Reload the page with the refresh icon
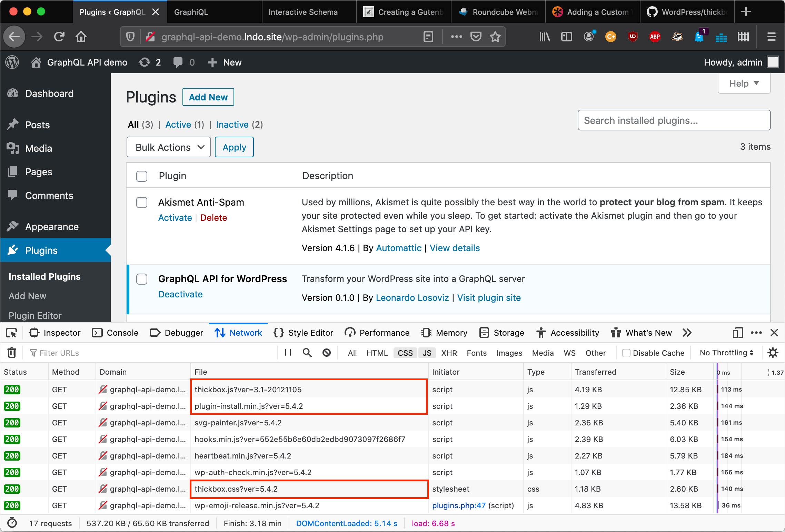 point(59,37)
